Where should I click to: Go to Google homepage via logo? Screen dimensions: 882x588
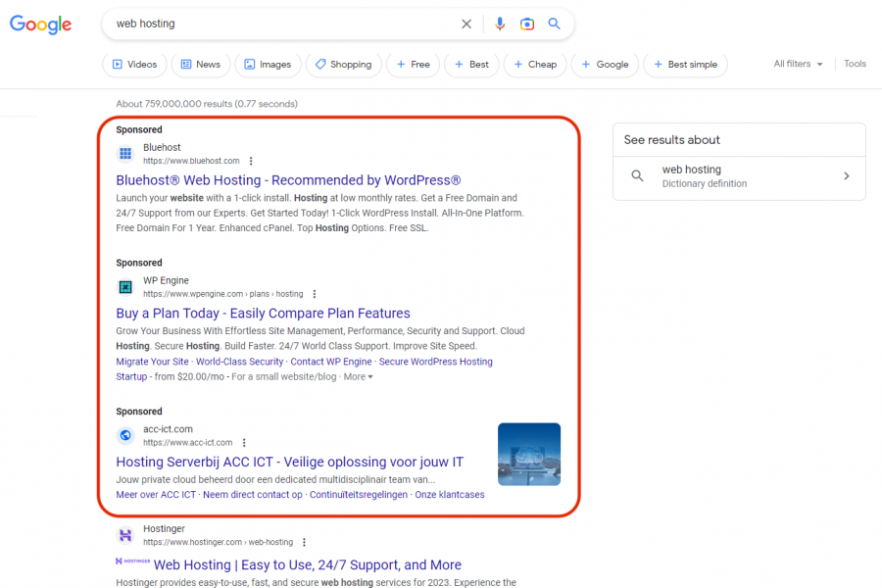click(x=41, y=24)
